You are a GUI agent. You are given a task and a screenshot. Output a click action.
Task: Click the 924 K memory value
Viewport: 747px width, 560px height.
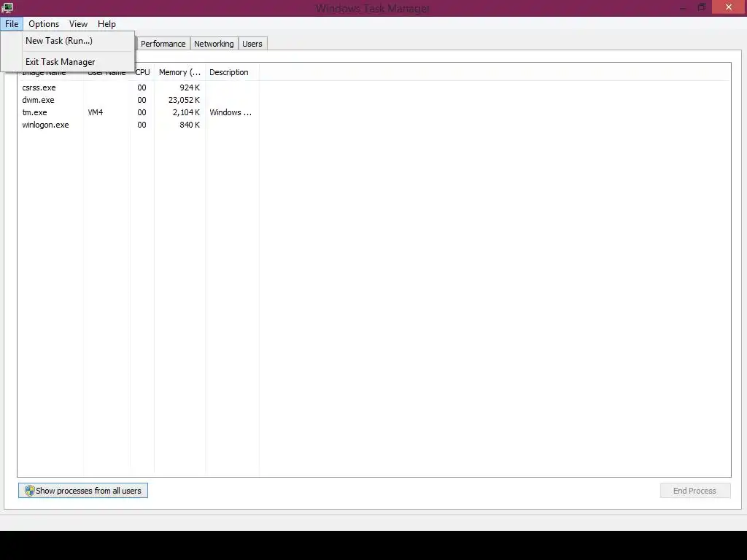[190, 87]
